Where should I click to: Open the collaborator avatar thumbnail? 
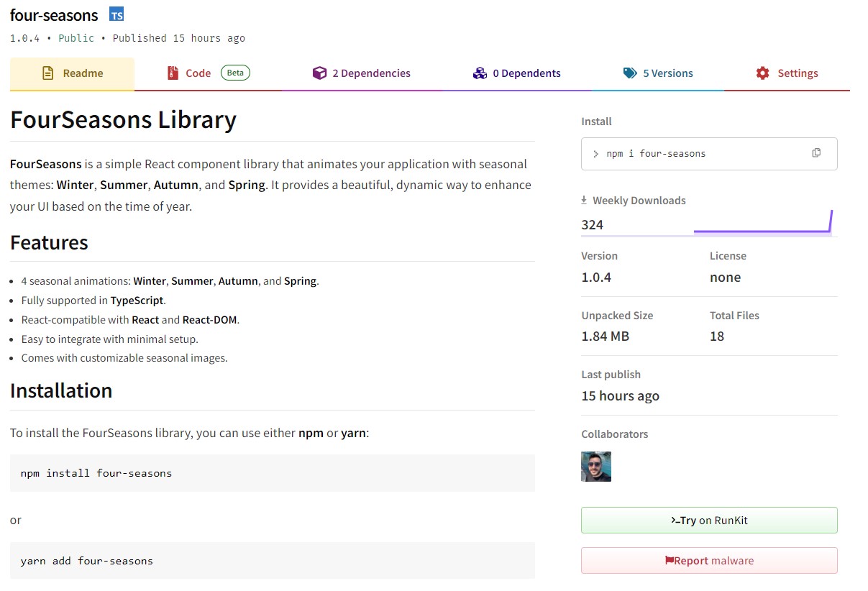pyautogui.click(x=596, y=467)
